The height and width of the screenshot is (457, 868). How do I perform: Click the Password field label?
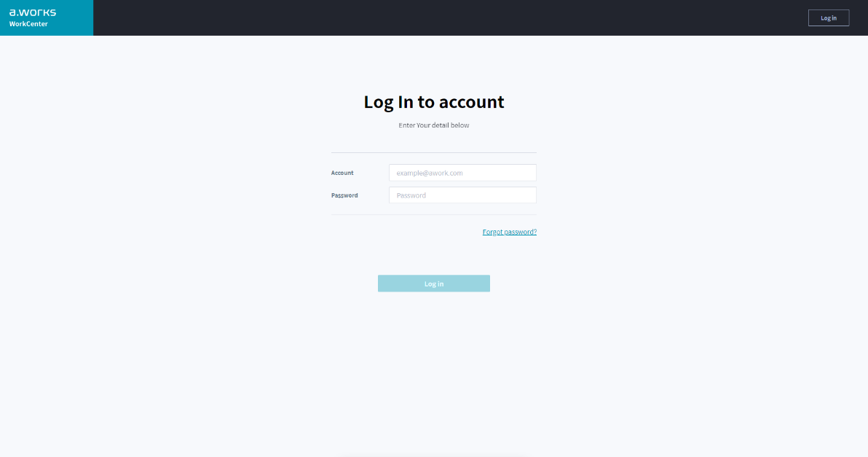[344, 195]
